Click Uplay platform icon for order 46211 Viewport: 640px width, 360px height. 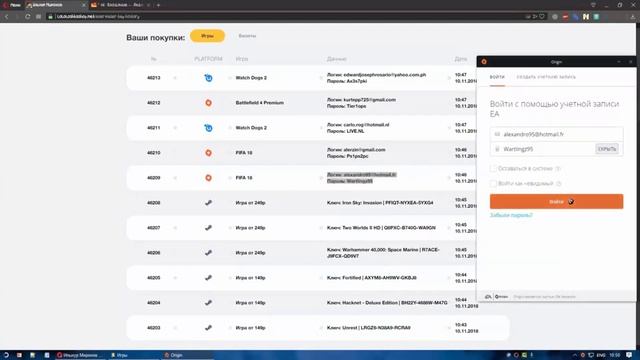click(208, 128)
